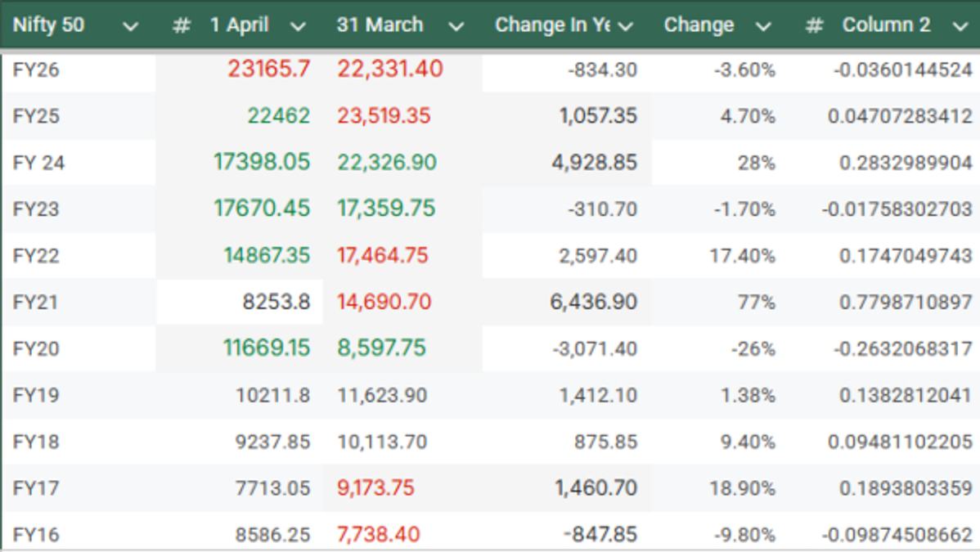Screen dimensions: 980x552
Task: Open the 1 April column dropdown arrow
Action: pyautogui.click(x=298, y=26)
